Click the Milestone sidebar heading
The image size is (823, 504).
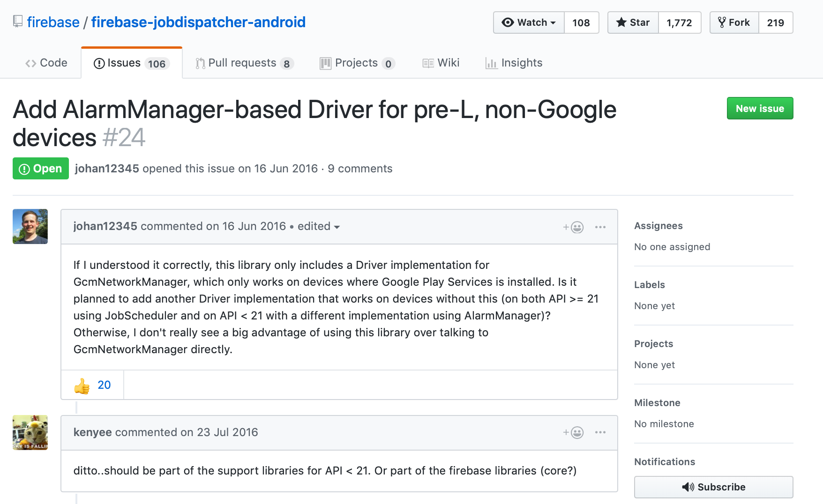pyautogui.click(x=658, y=403)
